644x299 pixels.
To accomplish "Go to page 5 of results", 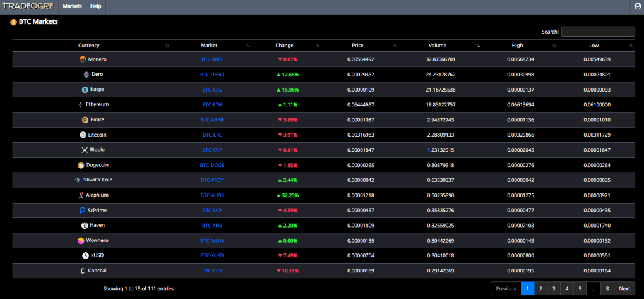I will pos(580,288).
